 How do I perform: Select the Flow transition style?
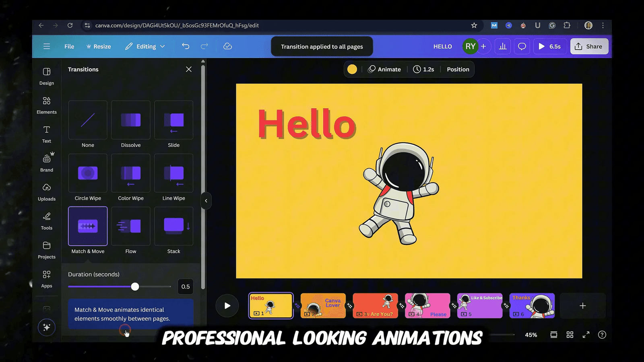130,226
